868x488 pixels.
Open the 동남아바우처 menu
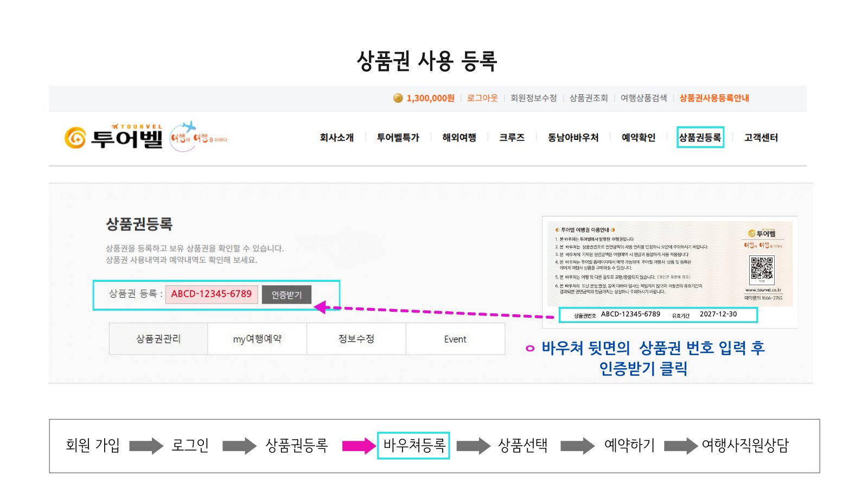tap(573, 138)
